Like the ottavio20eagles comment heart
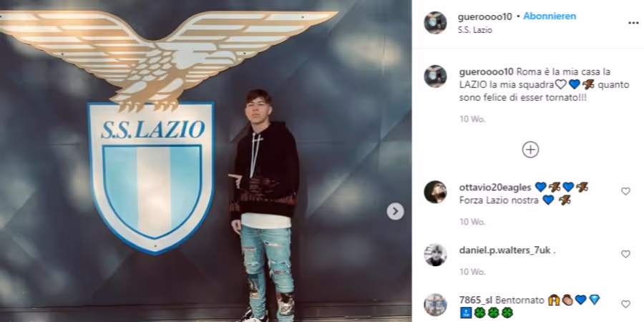The image size is (644, 322). (x=625, y=191)
